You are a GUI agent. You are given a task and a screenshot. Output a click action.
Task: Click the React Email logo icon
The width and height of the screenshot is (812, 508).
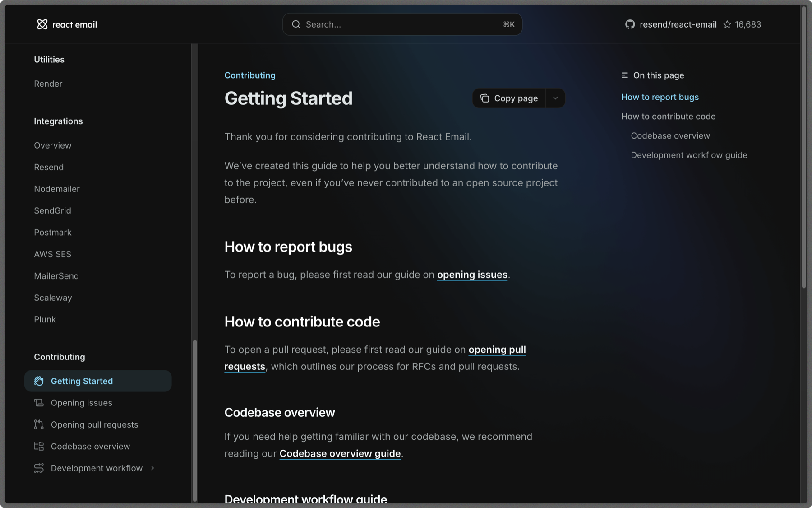[x=42, y=24]
